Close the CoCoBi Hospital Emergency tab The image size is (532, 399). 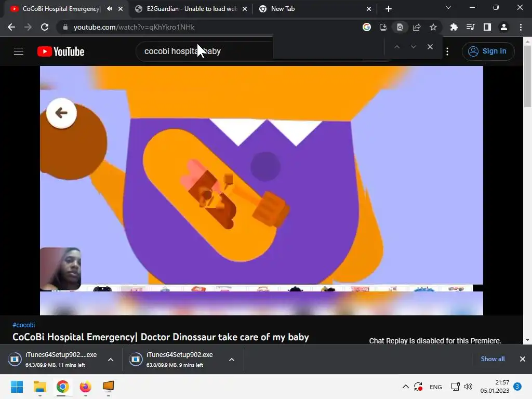coord(121,9)
